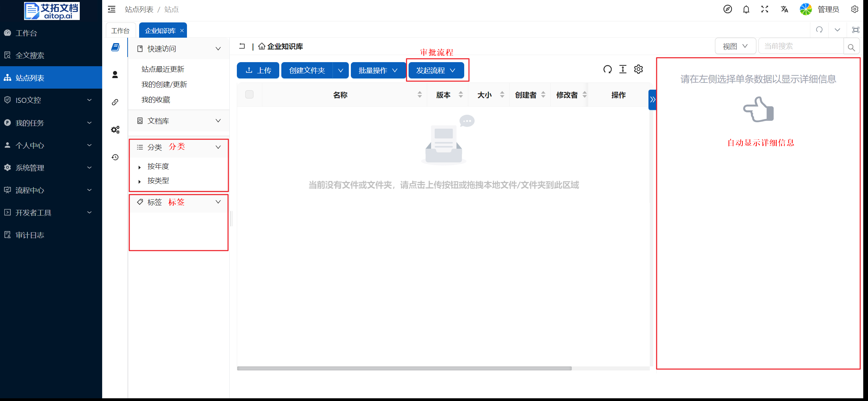Click the row height adjust icon

[x=623, y=70]
